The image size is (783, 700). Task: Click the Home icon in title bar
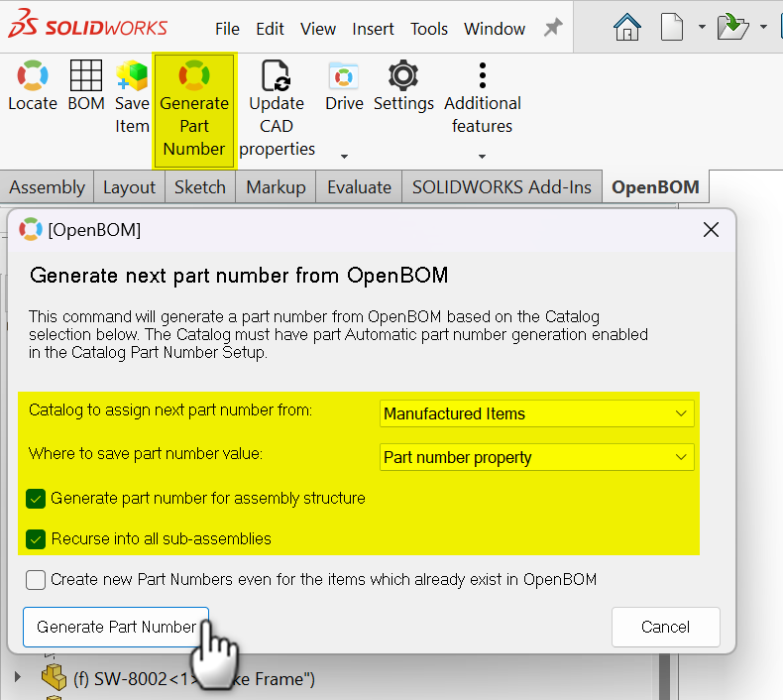(x=627, y=28)
